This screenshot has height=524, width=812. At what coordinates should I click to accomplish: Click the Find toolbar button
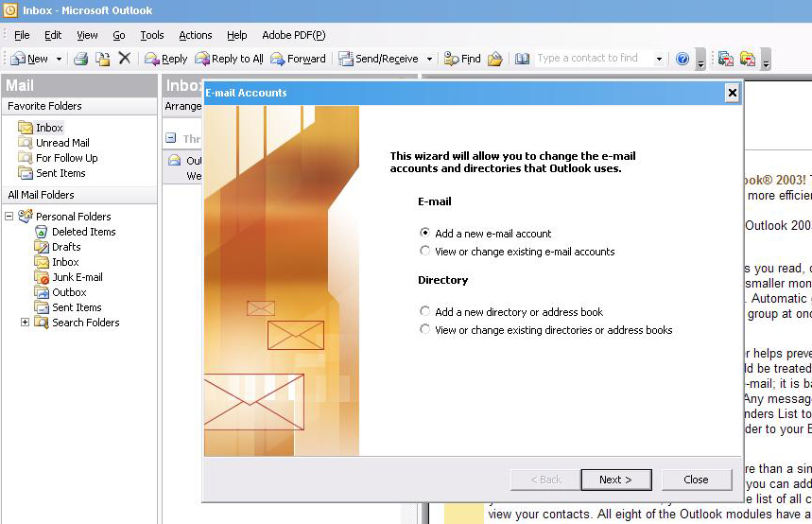[462, 59]
